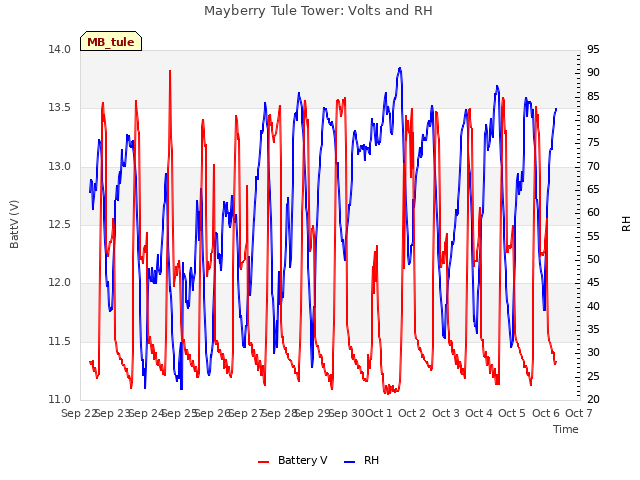Click the 14.0 left axis value

click(60, 49)
